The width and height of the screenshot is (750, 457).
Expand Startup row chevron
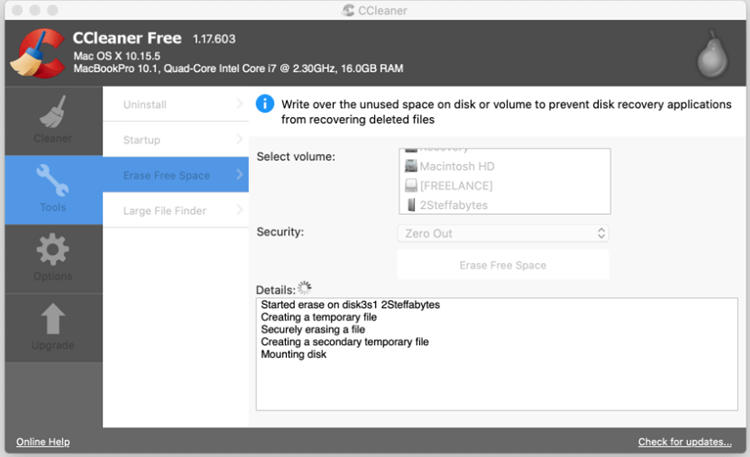(239, 139)
